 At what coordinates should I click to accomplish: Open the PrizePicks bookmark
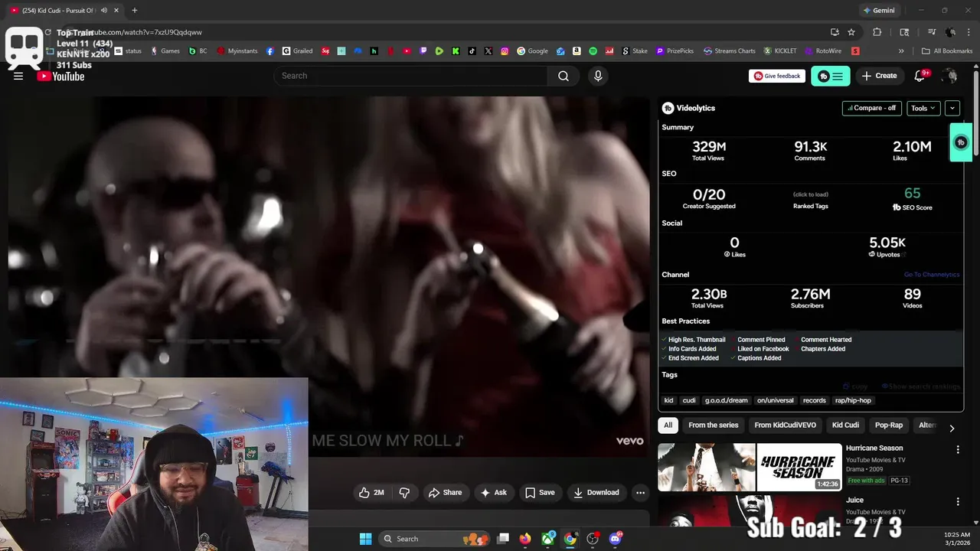(x=675, y=51)
